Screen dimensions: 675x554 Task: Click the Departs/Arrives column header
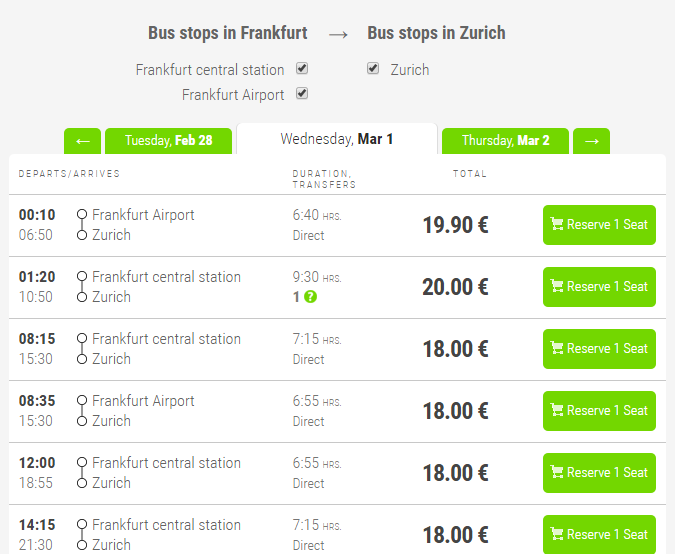[x=69, y=174]
